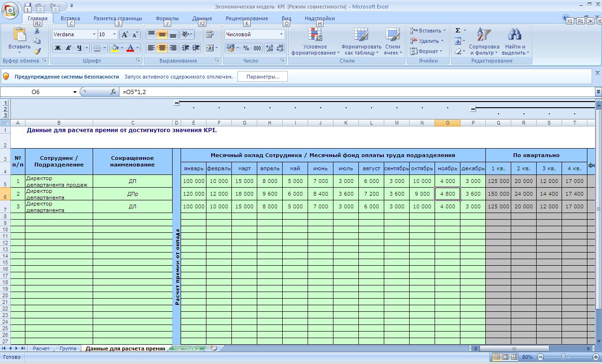
Task: Increase font size with the large A icon
Action: (125, 34)
